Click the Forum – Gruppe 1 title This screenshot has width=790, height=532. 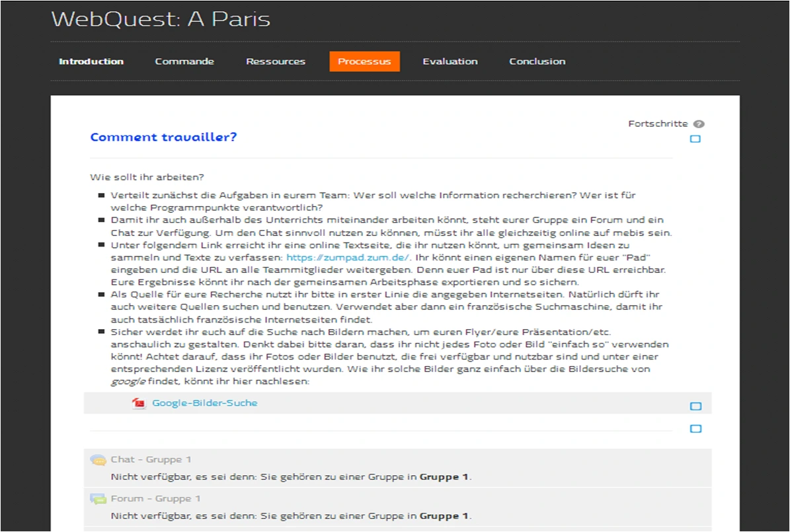pyautogui.click(x=155, y=499)
